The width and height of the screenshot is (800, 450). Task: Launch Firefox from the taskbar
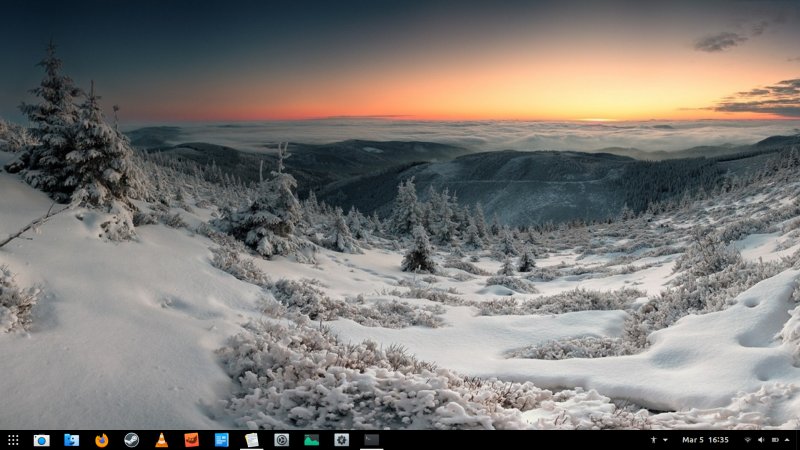coord(102,440)
